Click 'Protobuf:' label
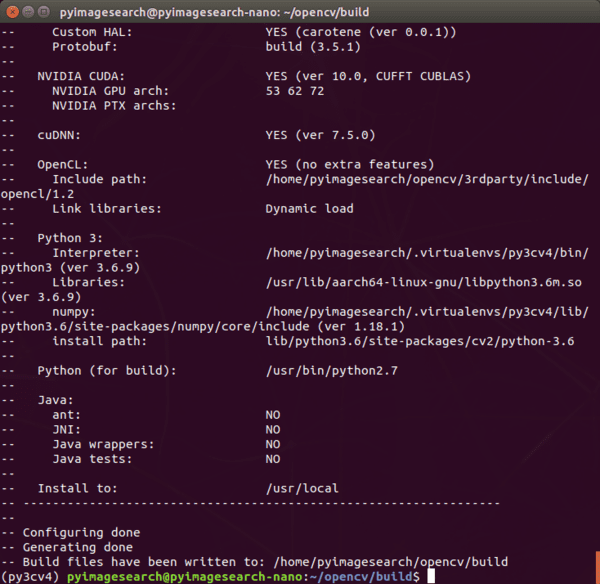Viewport: 600px width, 584px height. [x=85, y=47]
